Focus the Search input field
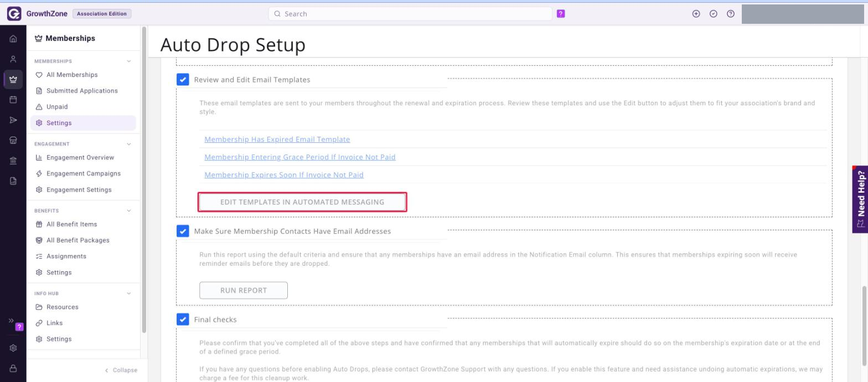The height and width of the screenshot is (382, 868). (x=410, y=14)
